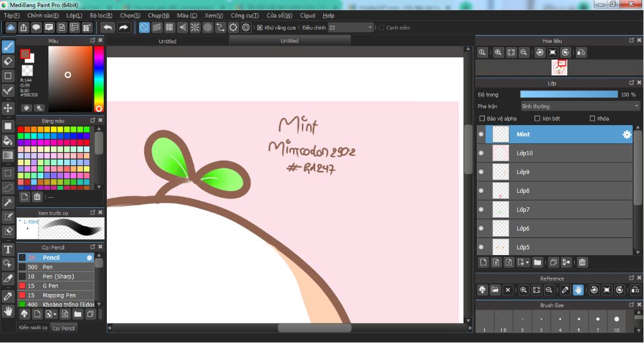
Task: Select the Gradient tool
Action: coord(8,156)
